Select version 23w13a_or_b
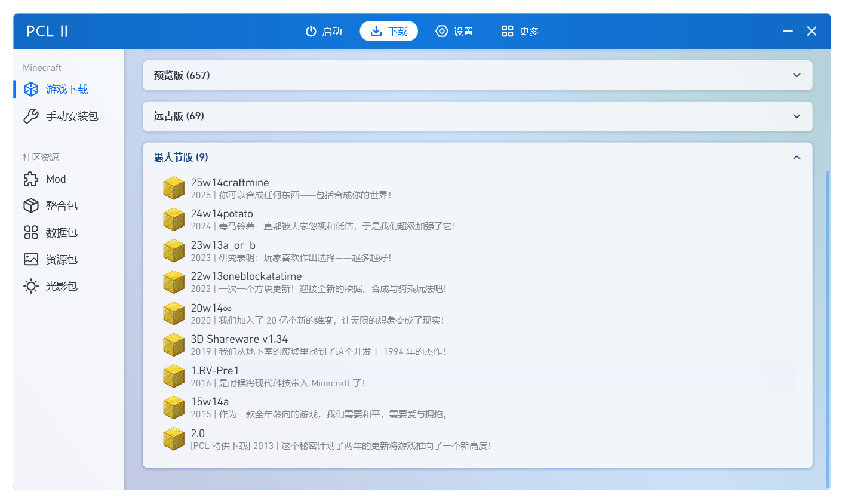Viewport: 845px width, 504px height. (477, 251)
